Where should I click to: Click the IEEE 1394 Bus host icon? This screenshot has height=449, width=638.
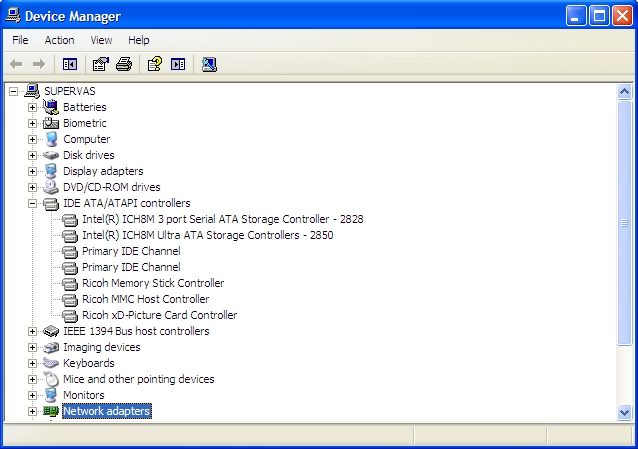point(51,331)
